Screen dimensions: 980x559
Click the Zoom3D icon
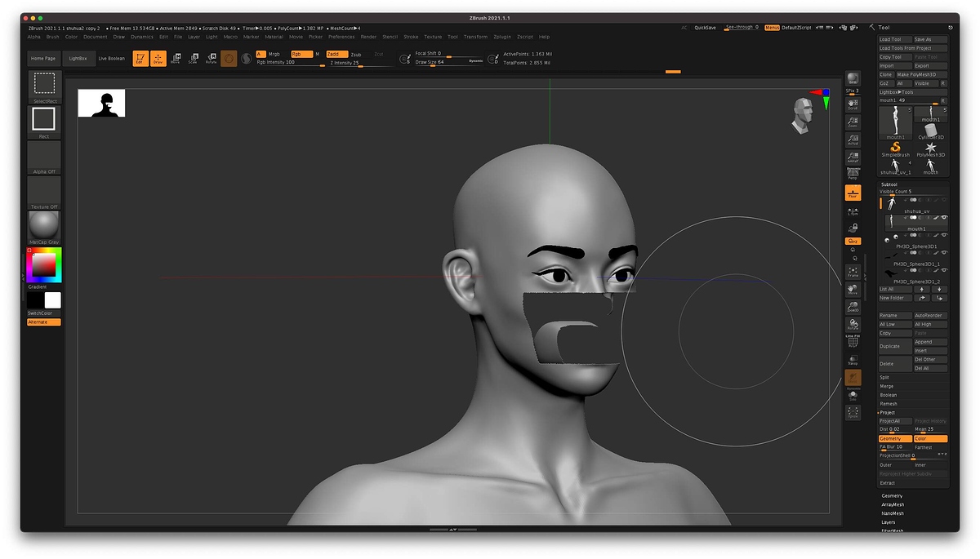coord(853,307)
